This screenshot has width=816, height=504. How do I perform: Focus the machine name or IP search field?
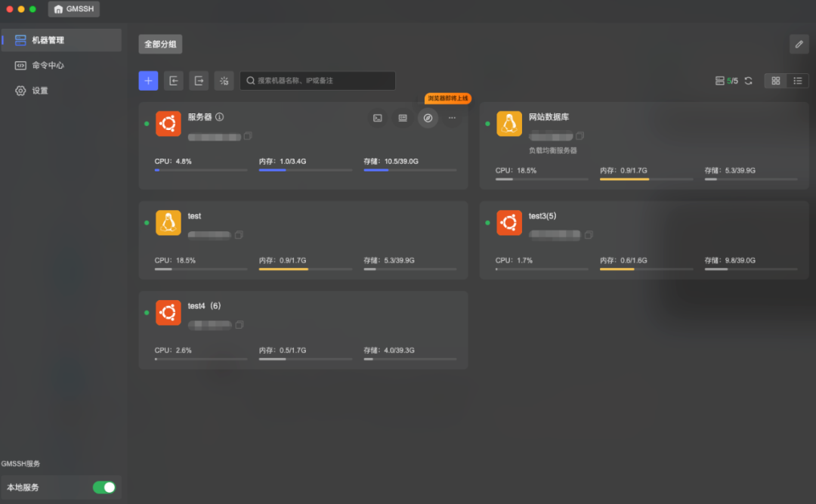click(x=317, y=81)
